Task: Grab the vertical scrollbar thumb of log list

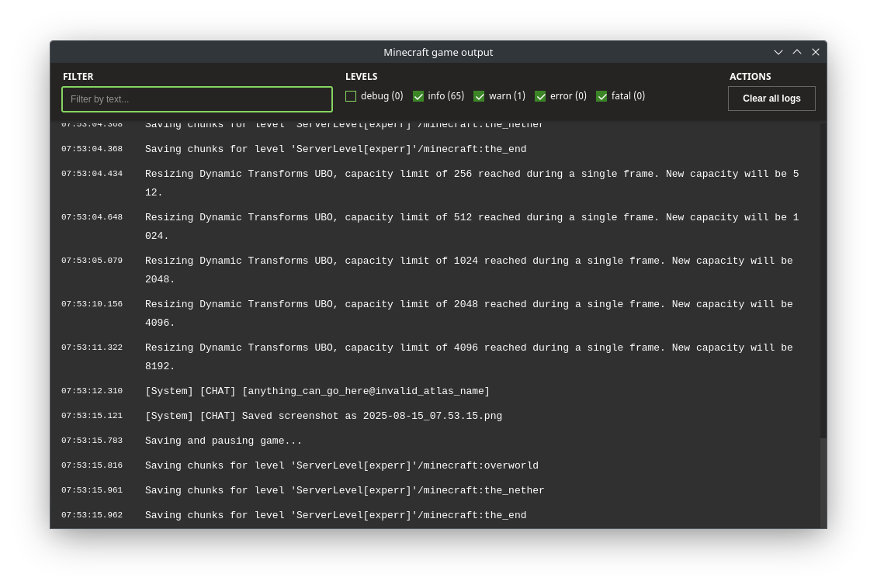Action: point(823,481)
